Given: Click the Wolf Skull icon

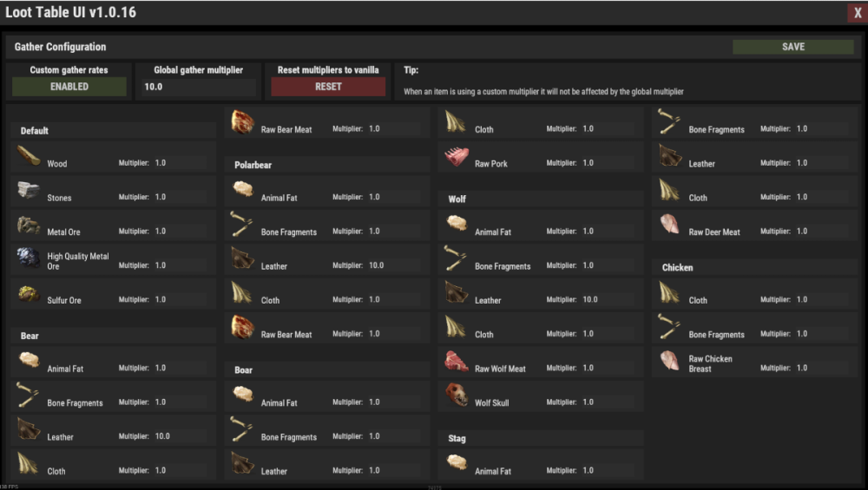Looking at the screenshot, I should 457,395.
